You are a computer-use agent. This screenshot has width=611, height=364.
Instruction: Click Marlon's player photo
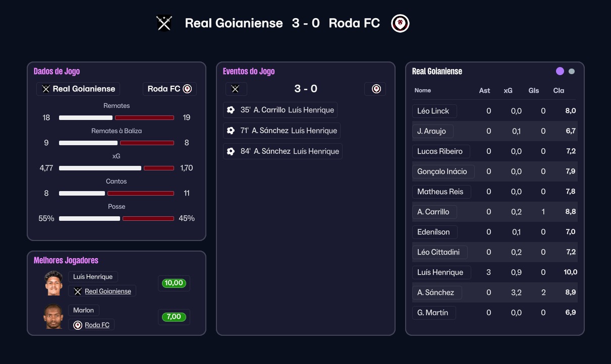tap(54, 317)
